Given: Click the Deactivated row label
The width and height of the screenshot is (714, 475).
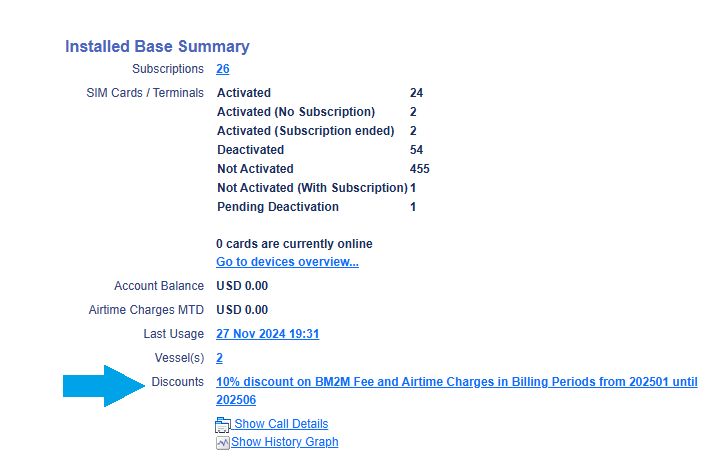Looking at the screenshot, I should click(x=250, y=150).
